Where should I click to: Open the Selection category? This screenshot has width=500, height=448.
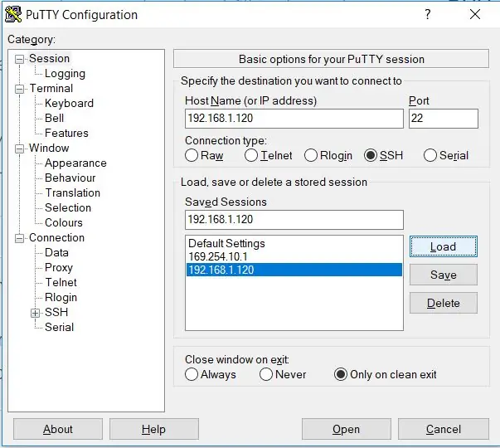pos(68,207)
